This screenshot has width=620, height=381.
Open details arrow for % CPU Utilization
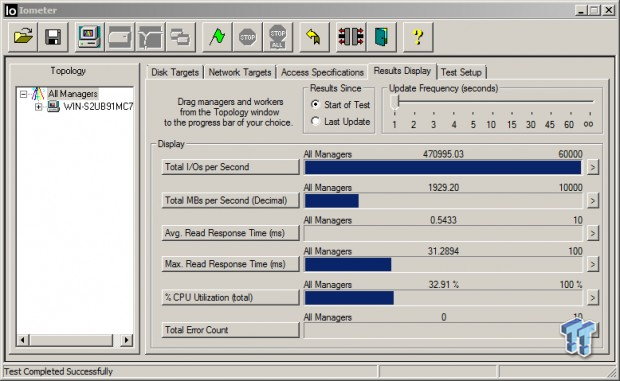coord(592,298)
